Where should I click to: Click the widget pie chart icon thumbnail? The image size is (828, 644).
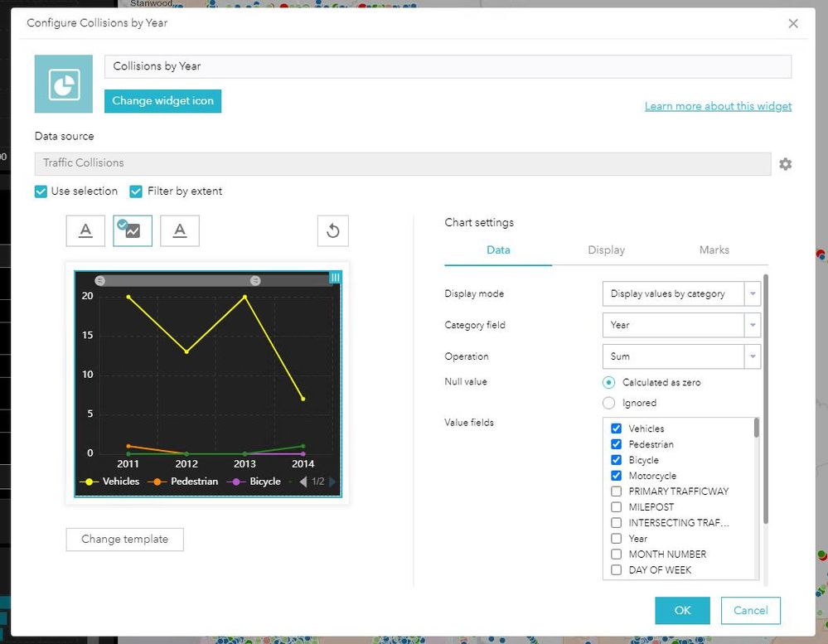pyautogui.click(x=64, y=84)
